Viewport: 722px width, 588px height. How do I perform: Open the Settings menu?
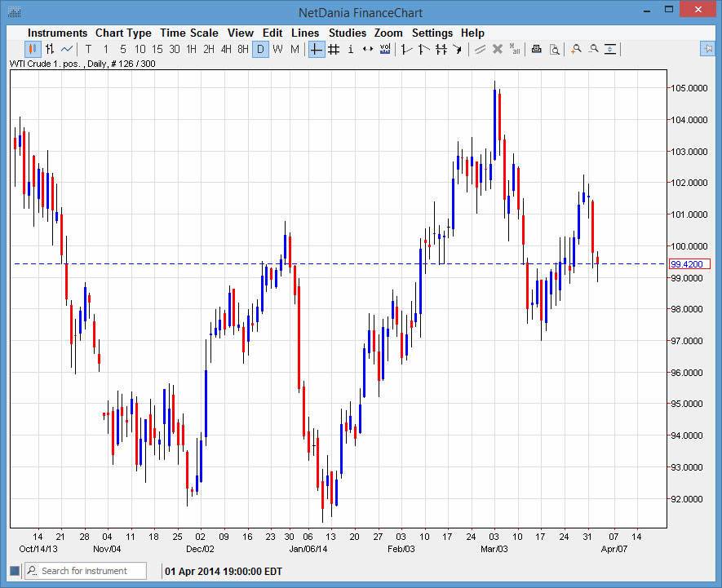coord(432,33)
